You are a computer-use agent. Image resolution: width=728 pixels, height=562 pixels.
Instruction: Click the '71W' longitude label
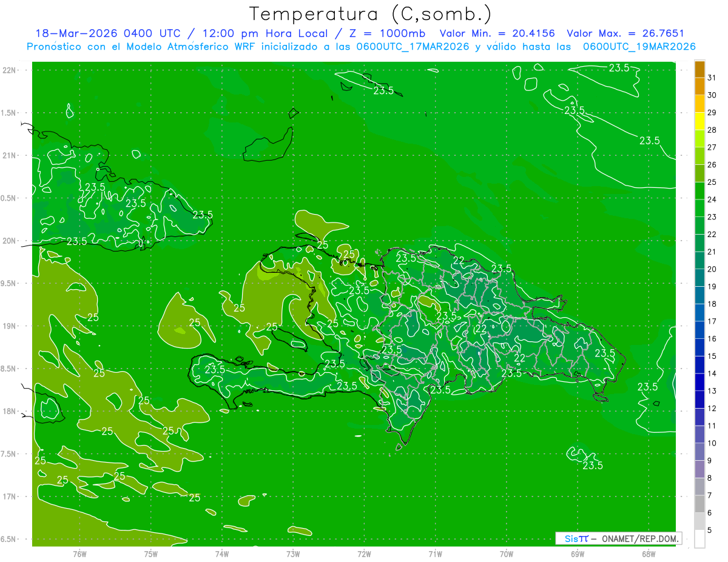click(x=435, y=554)
